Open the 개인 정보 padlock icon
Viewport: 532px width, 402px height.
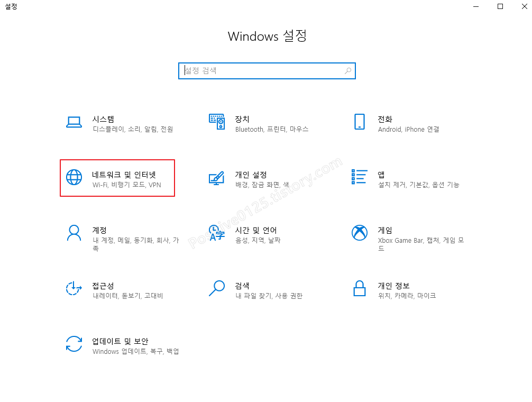click(360, 288)
